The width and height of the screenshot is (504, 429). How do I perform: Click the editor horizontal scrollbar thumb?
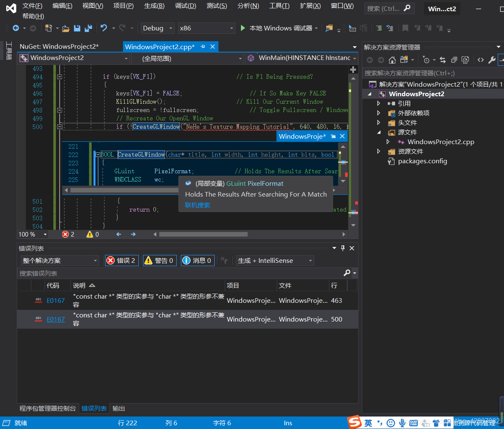click(203, 234)
